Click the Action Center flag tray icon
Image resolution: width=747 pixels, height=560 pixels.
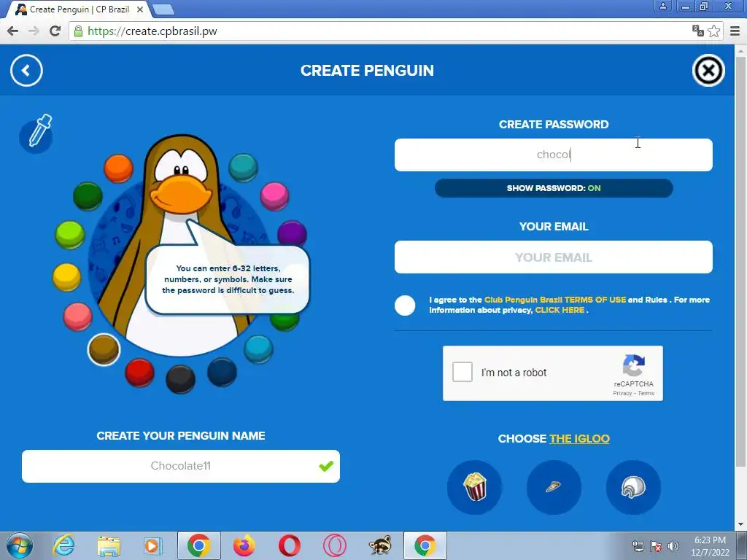coord(656,546)
